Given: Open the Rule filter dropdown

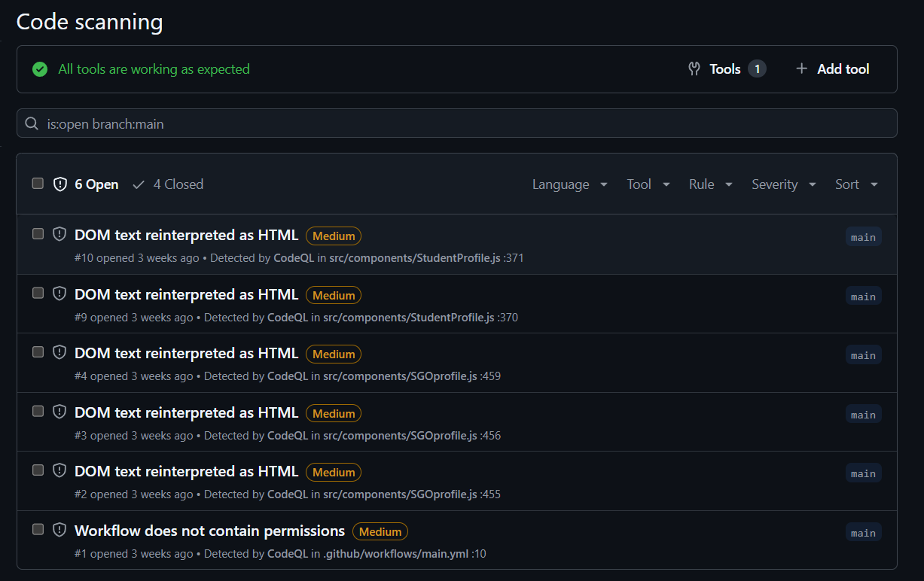Looking at the screenshot, I should point(711,184).
